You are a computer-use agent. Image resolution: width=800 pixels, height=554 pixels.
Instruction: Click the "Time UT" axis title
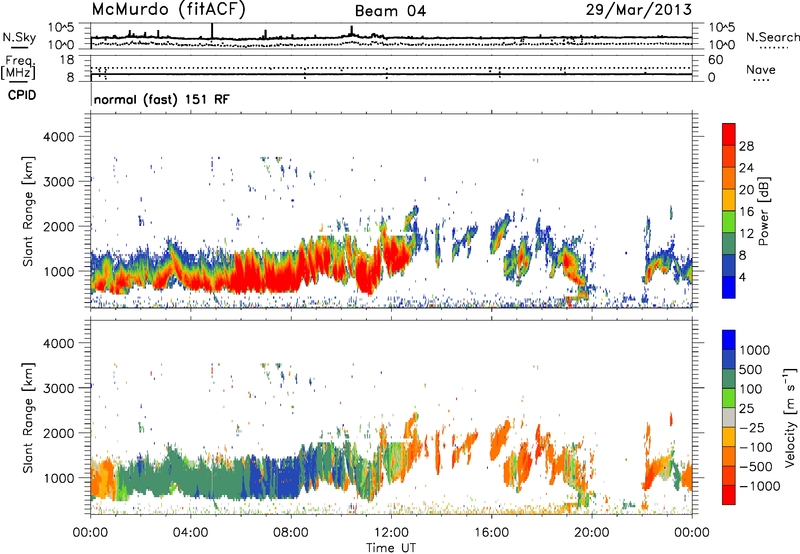(x=391, y=548)
